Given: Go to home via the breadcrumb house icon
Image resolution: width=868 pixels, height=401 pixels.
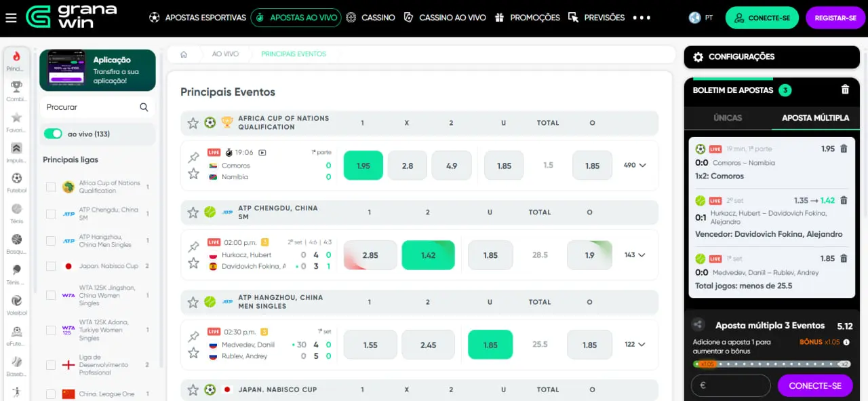Looking at the screenshot, I should pos(184,54).
